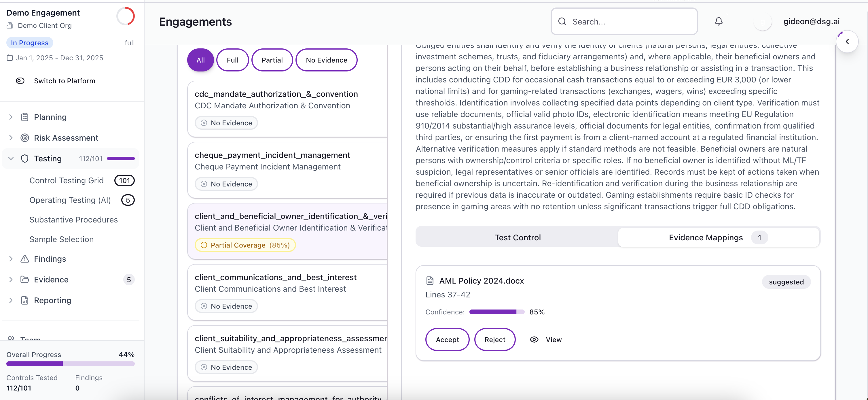Image resolution: width=868 pixels, height=400 pixels.
Task: Click Switch to Platform
Action: tap(64, 81)
